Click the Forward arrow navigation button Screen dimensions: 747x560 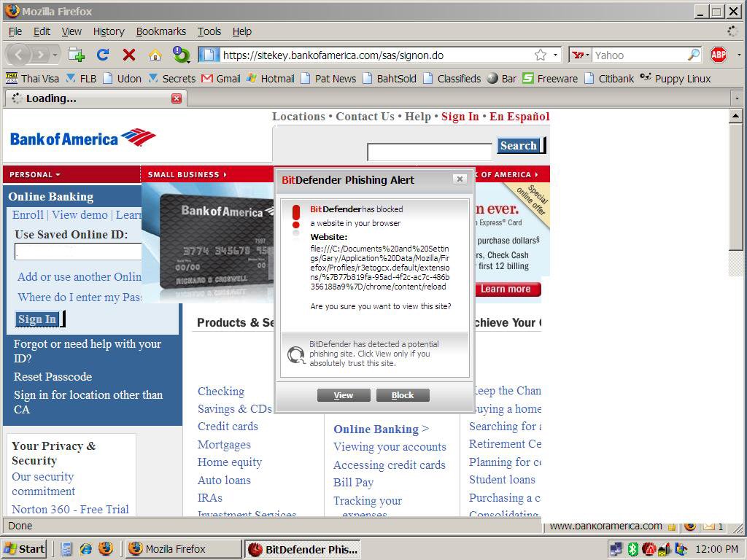[41, 55]
